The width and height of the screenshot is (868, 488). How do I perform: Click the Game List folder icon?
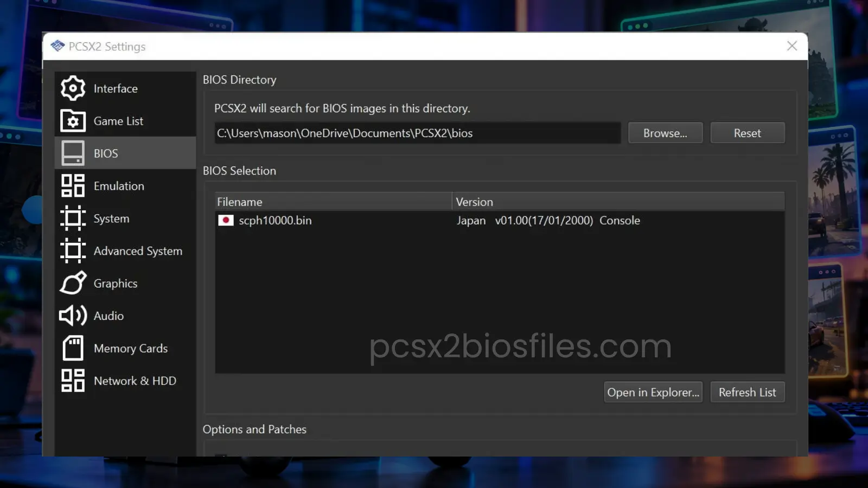(73, 121)
